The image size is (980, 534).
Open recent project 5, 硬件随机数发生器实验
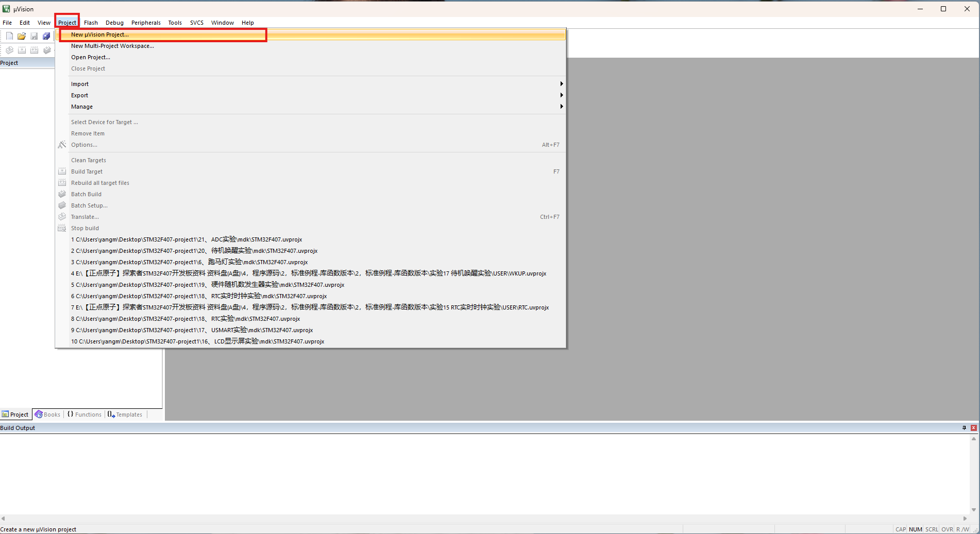(311, 285)
